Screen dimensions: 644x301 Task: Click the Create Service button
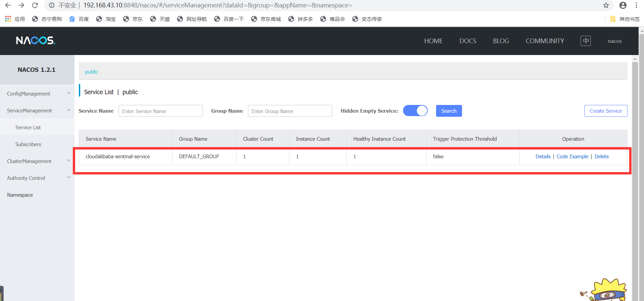[x=606, y=111]
